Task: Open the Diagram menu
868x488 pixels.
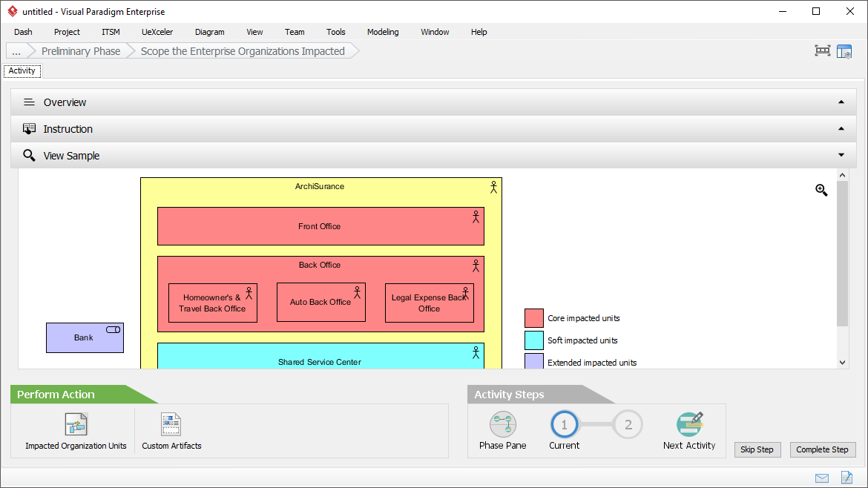Action: (210, 32)
